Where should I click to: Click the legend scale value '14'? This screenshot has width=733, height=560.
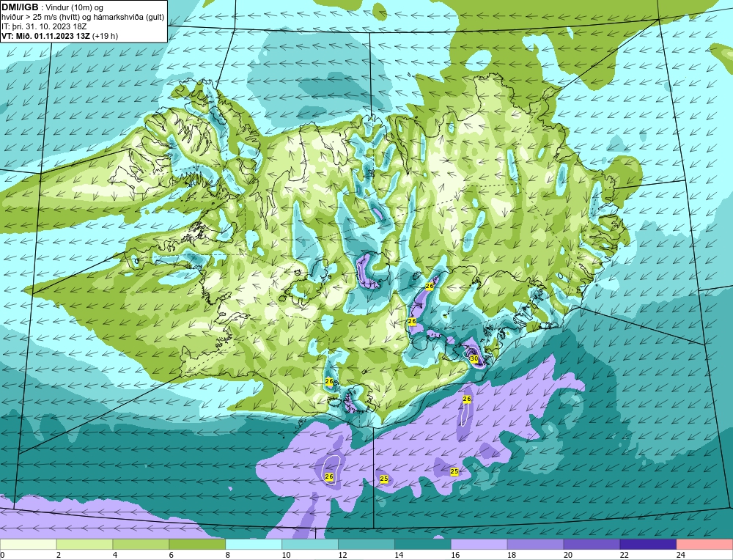click(399, 555)
